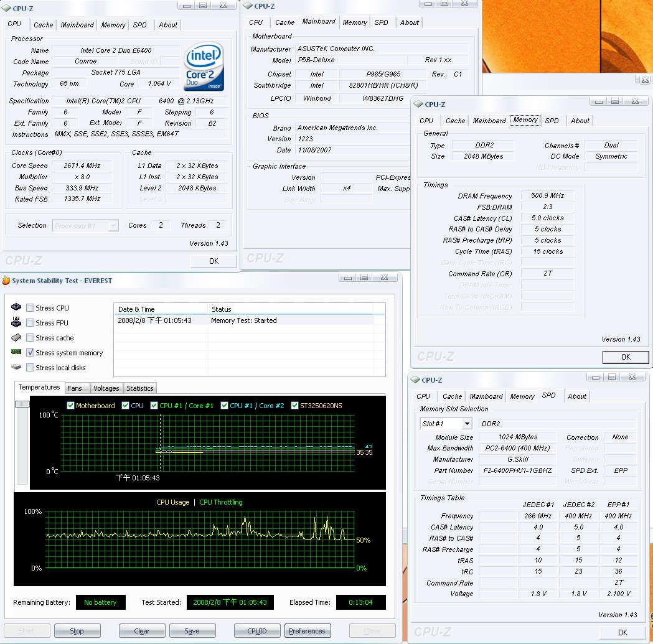Click the chip icon beside Stress cache

[x=16, y=337]
